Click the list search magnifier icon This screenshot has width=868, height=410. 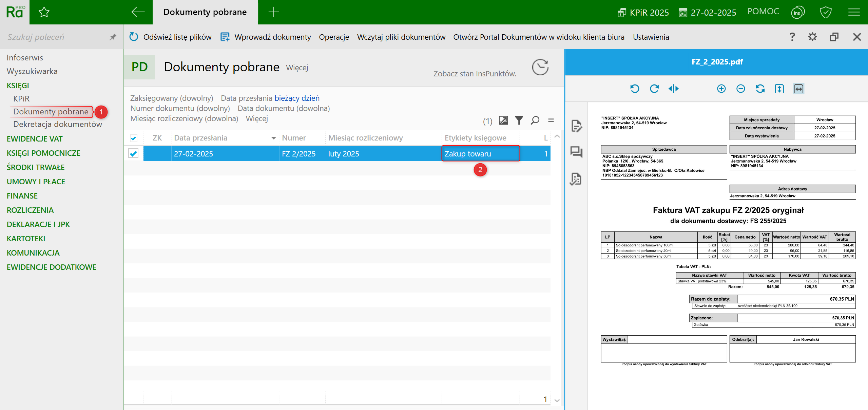(x=535, y=120)
